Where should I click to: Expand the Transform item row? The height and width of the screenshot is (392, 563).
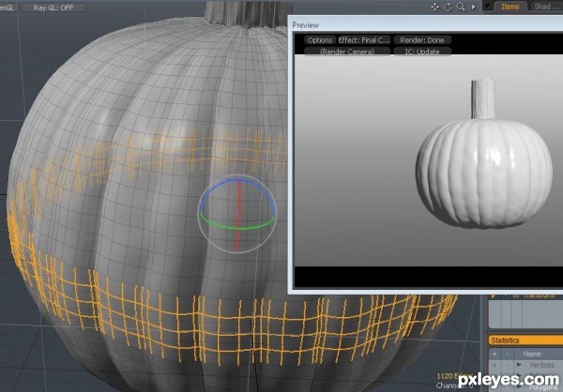tap(495, 295)
